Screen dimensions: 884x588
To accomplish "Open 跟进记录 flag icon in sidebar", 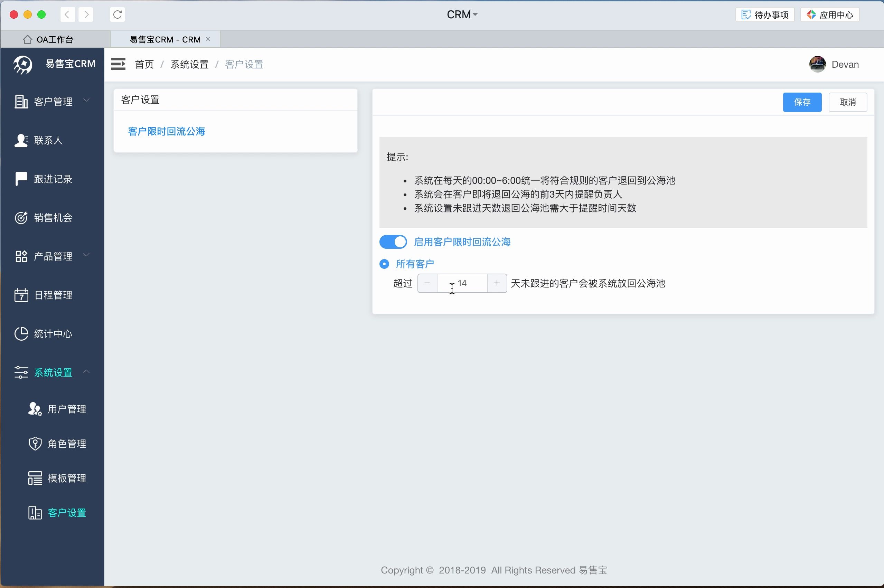I will pyautogui.click(x=21, y=179).
